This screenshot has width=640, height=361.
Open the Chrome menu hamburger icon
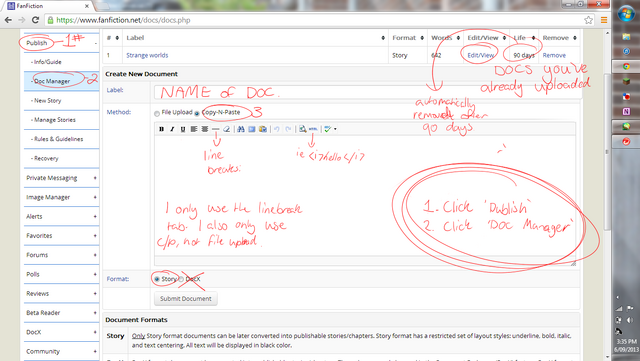[x=604, y=20]
